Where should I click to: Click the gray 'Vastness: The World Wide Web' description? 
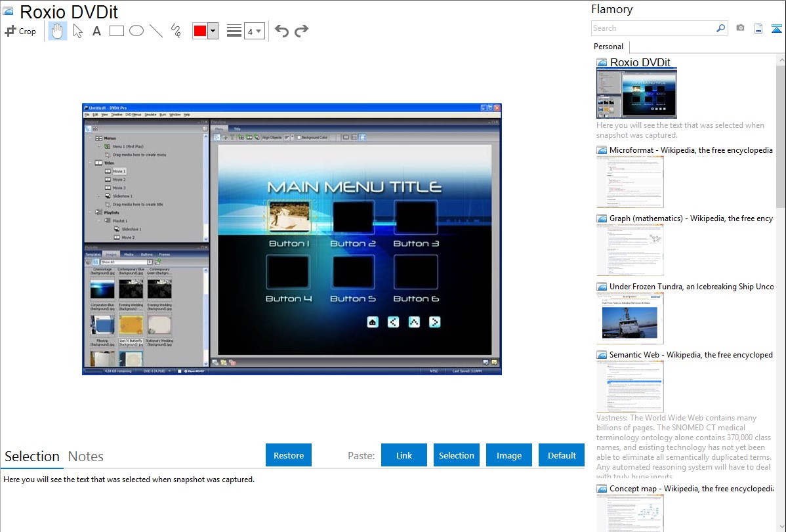coord(684,447)
